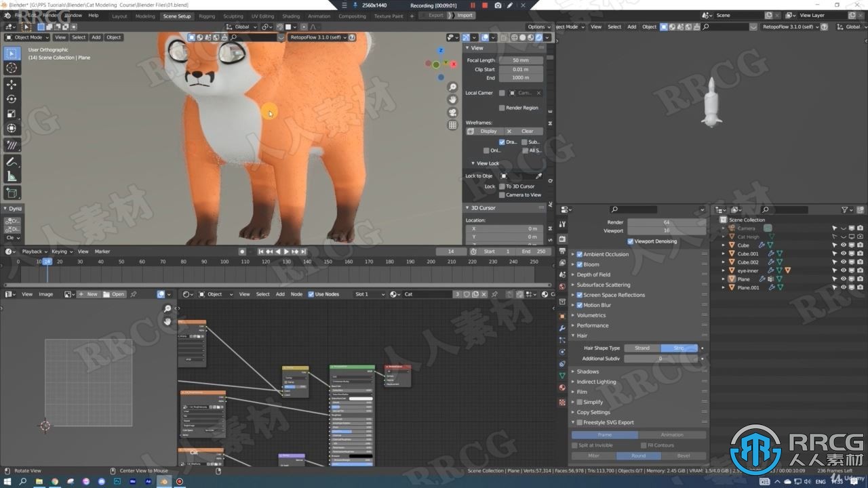Switch to the Sculpting workspace tab
Viewport: 868px width, 488px height.
233,16
